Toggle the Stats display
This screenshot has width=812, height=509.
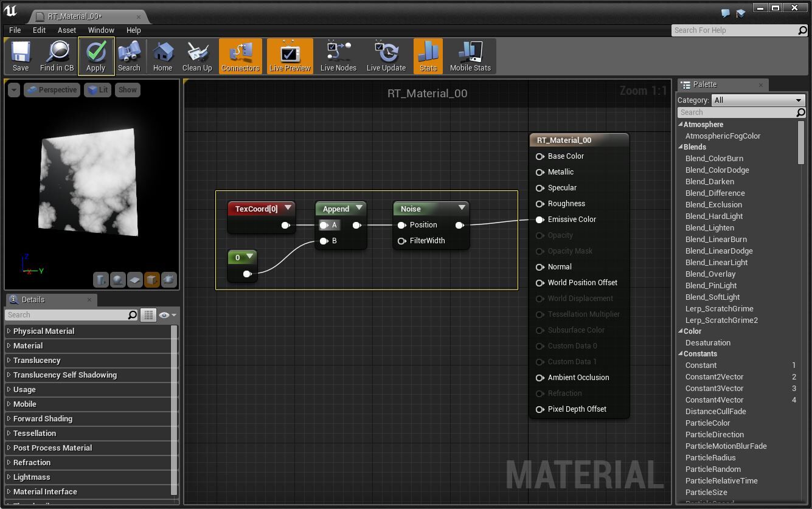[x=428, y=55]
